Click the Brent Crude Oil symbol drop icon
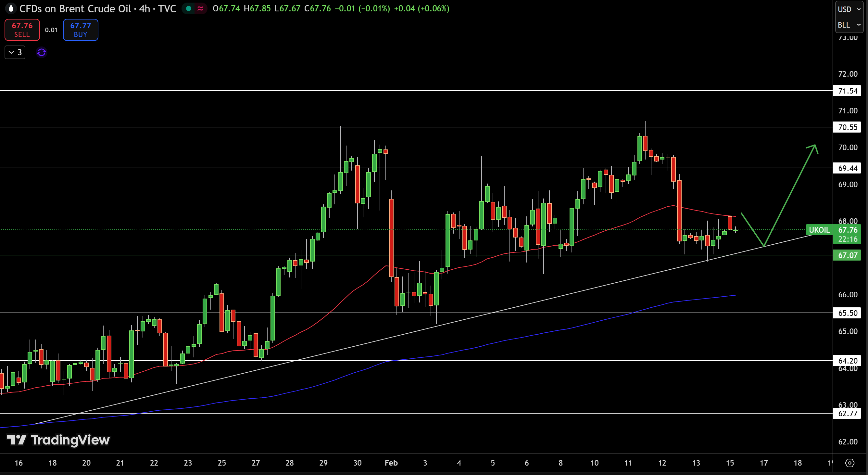The width and height of the screenshot is (868, 475). point(11,8)
